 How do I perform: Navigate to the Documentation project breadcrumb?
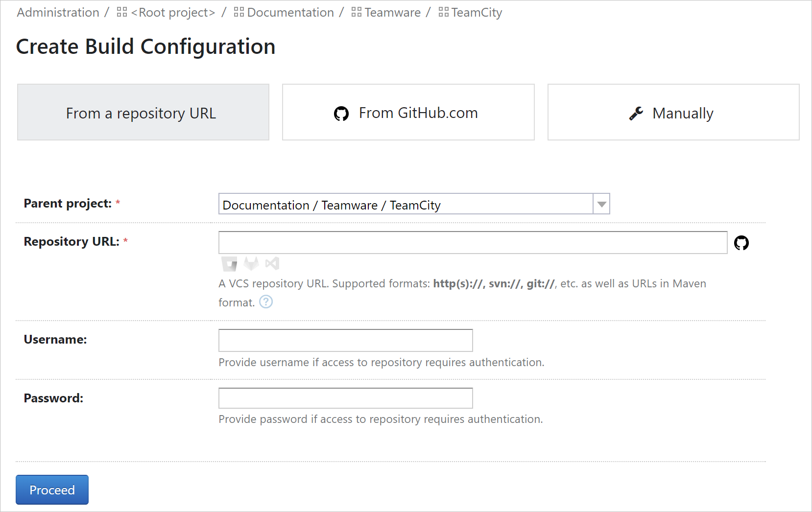coord(290,12)
